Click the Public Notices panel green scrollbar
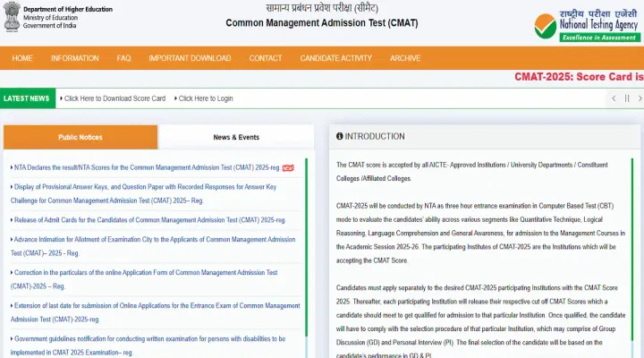Image resolution: width=644 pixels, height=358 pixels. pyautogui.click(x=307, y=247)
